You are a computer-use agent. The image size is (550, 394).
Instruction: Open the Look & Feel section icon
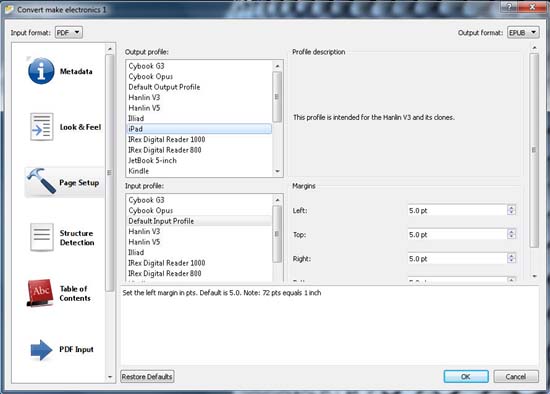[42, 127]
